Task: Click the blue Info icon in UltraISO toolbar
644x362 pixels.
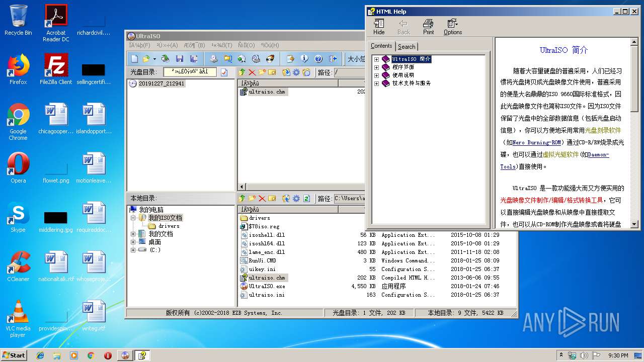Action: [x=304, y=59]
